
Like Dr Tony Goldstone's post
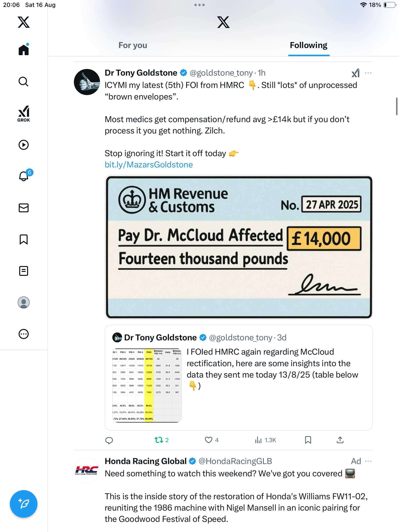(x=209, y=440)
